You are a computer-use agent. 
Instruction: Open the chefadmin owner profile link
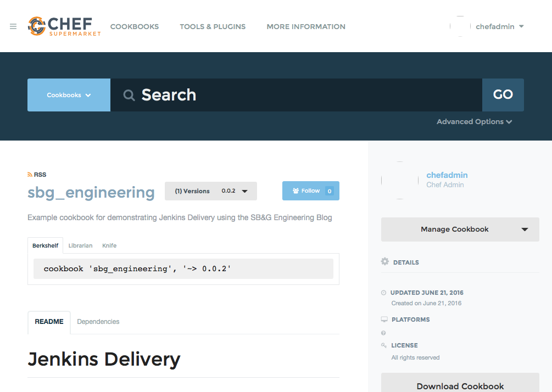(447, 175)
